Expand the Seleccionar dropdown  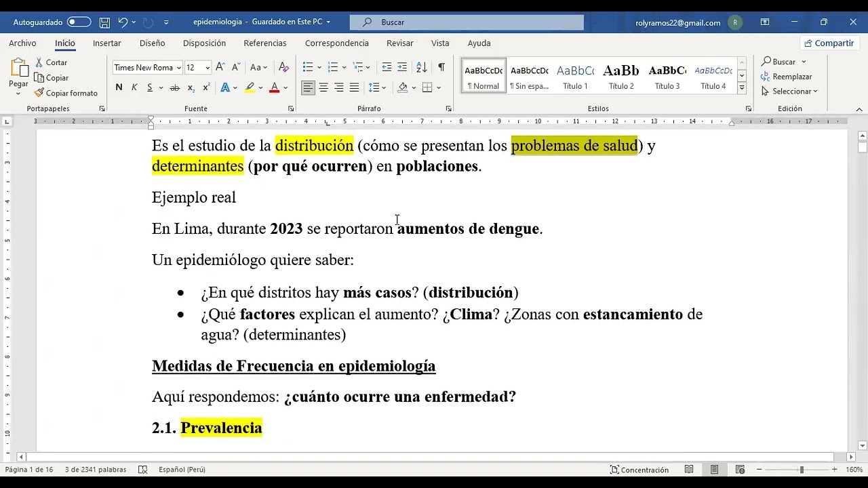789,91
